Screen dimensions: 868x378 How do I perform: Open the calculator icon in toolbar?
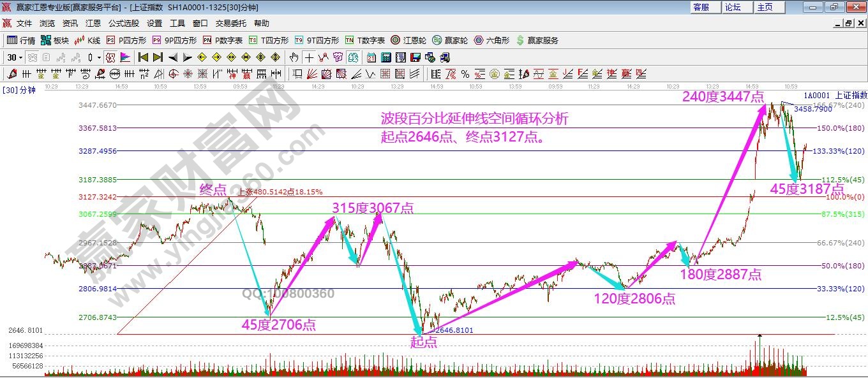(385, 57)
